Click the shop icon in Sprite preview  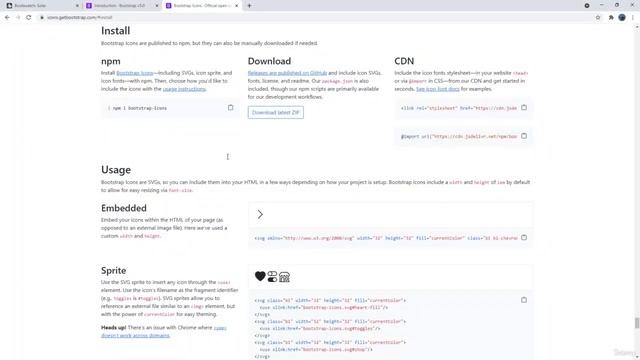(x=284, y=277)
